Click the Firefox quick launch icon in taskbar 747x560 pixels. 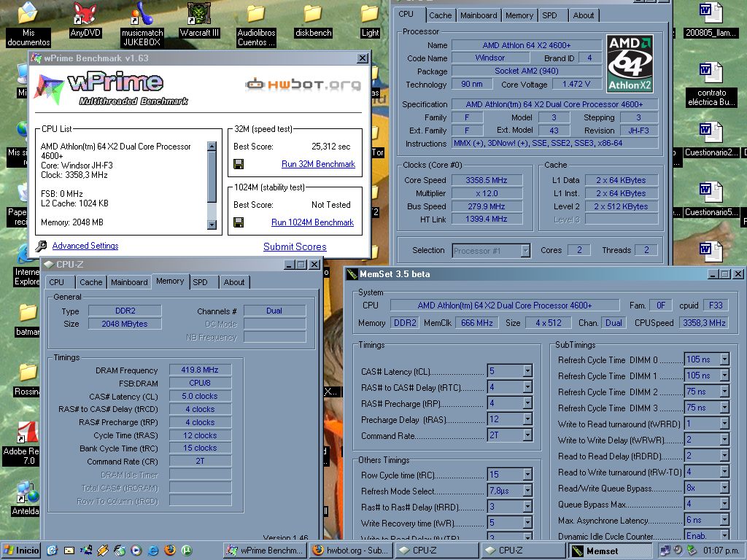[x=169, y=551]
